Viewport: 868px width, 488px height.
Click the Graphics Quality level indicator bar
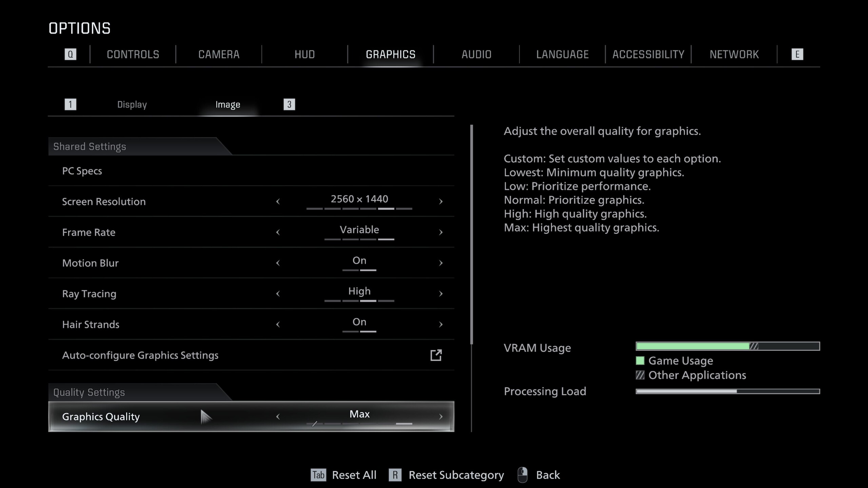click(359, 424)
